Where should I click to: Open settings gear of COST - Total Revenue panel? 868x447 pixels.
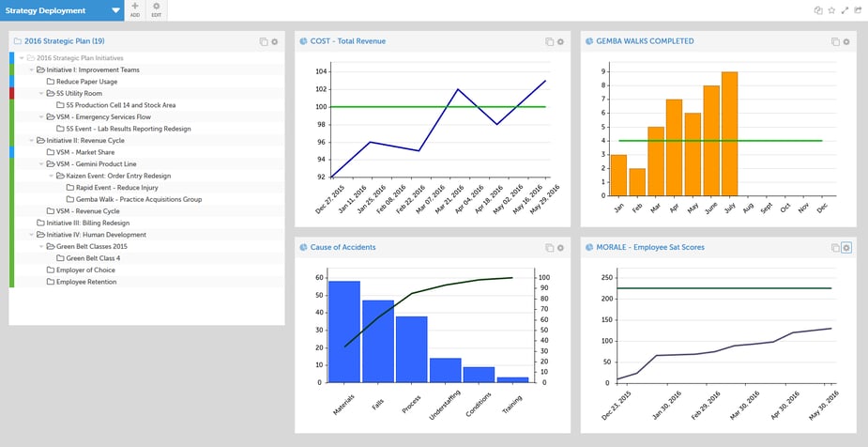coord(560,41)
